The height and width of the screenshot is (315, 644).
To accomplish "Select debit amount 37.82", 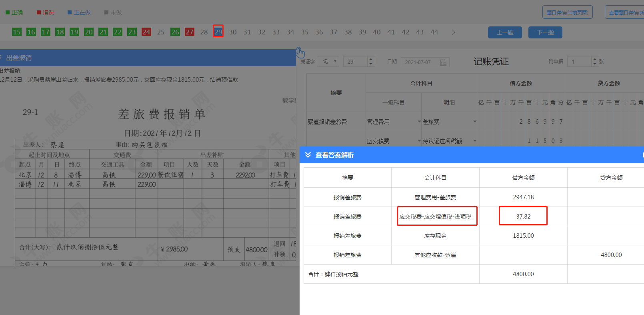I will [523, 217].
